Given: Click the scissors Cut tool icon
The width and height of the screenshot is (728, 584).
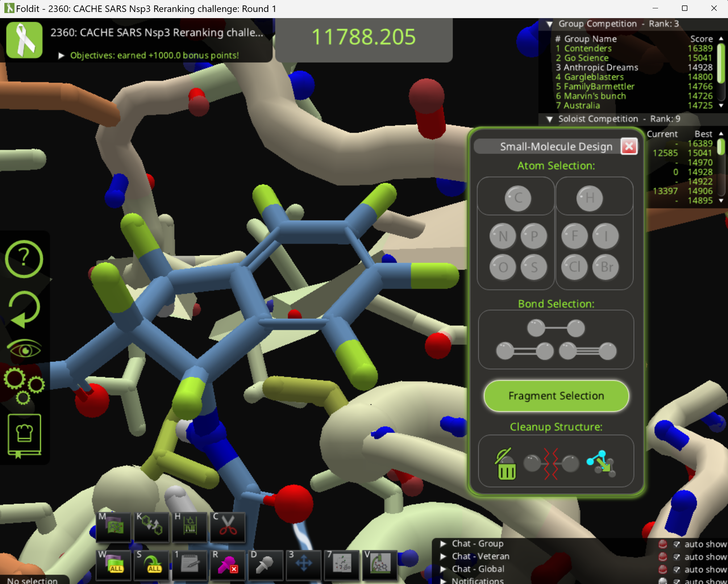Looking at the screenshot, I should [x=228, y=526].
